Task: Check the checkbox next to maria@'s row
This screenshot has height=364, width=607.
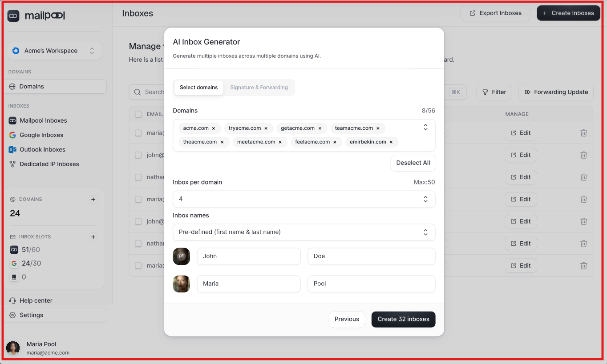Action: (x=138, y=133)
